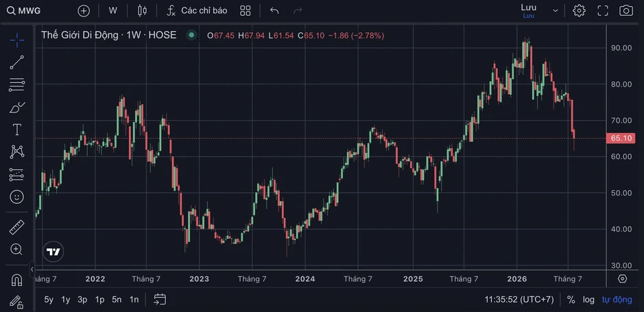This screenshot has height=312, width=644.
Task: Click the add symbol plus icon
Action: pos(84,11)
